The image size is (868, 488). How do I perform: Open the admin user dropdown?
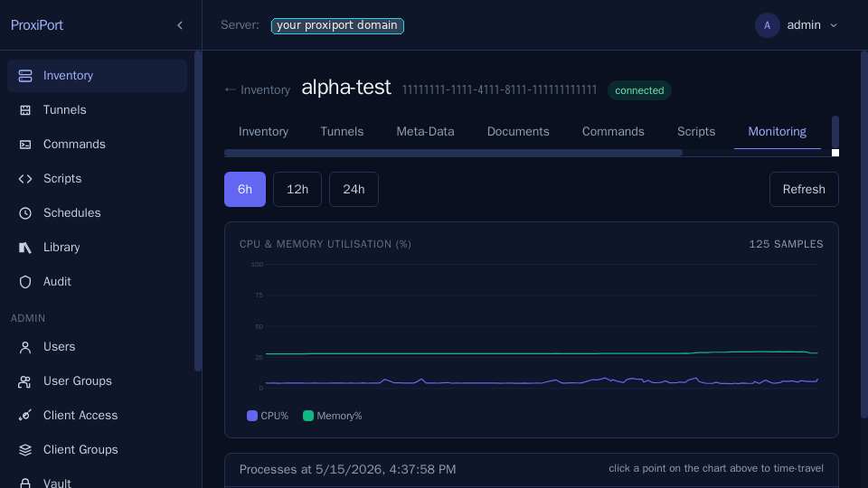point(797,25)
